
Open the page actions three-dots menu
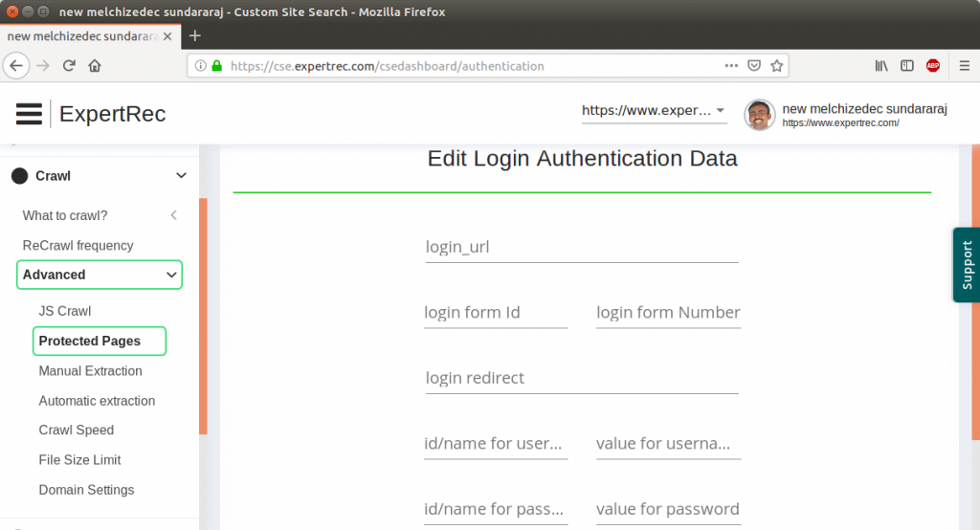(x=731, y=66)
